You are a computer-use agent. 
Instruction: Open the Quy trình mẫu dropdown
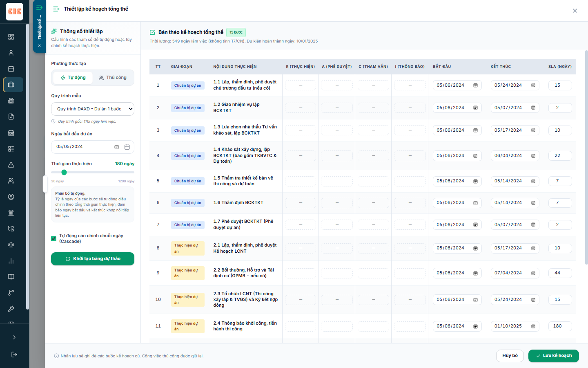click(93, 109)
